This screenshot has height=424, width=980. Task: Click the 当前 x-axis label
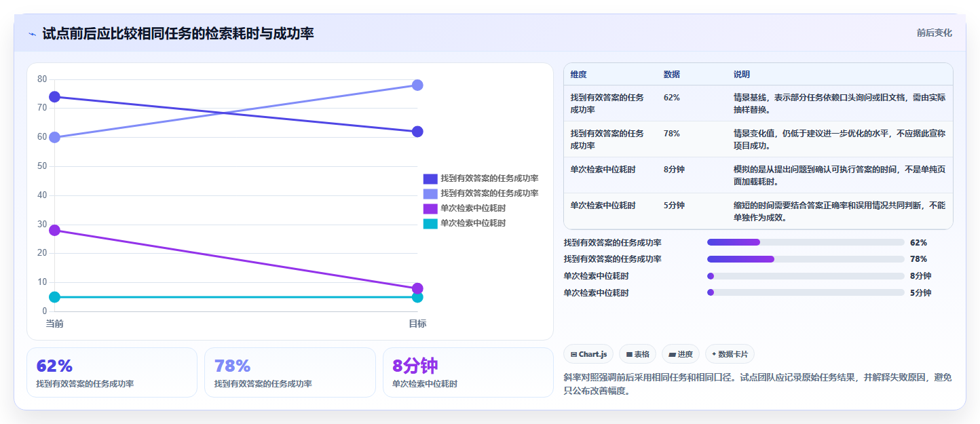54,324
